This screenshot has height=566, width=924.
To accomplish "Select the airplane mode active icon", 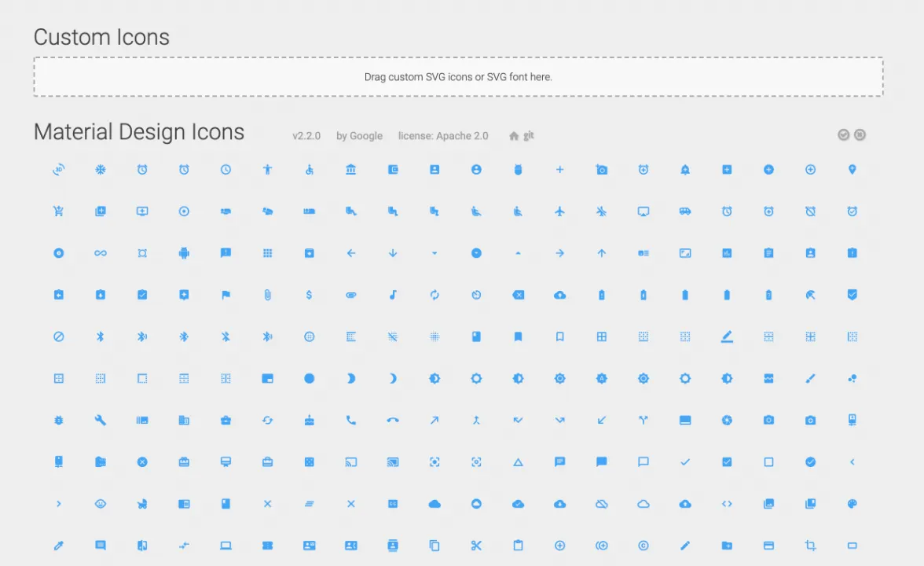I will coord(559,211).
